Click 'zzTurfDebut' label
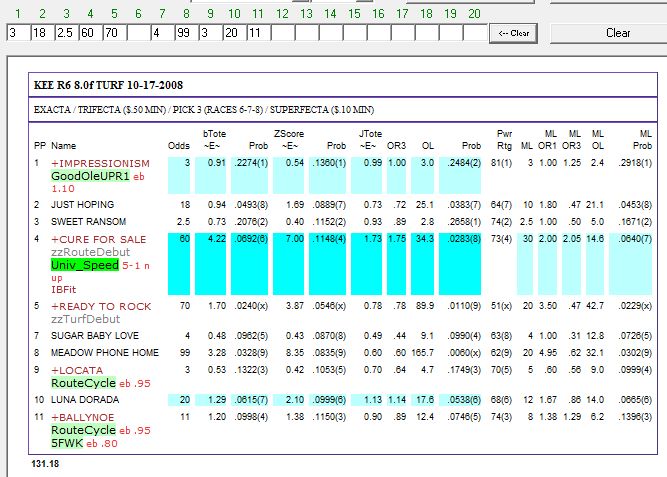The width and height of the screenshot is (667, 477). (86, 319)
